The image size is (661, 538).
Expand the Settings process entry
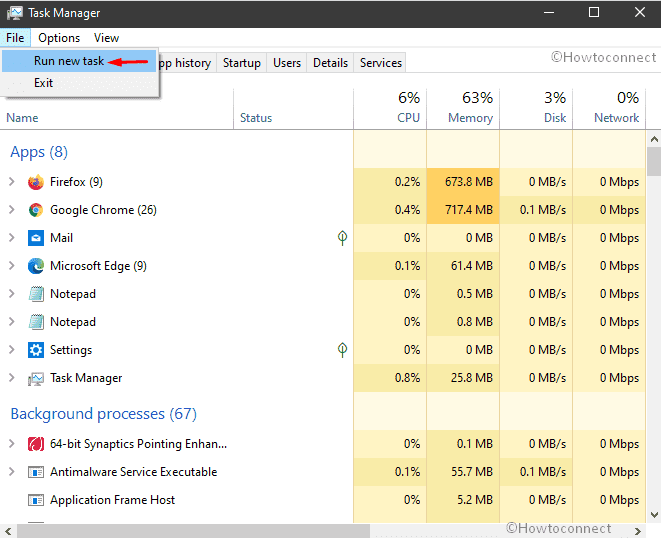11,350
